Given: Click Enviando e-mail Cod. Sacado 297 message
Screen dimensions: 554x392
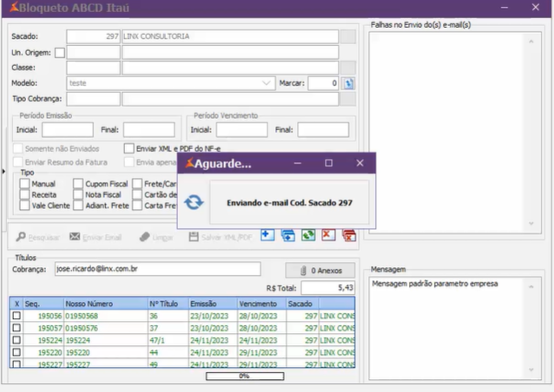Looking at the screenshot, I should (x=289, y=203).
